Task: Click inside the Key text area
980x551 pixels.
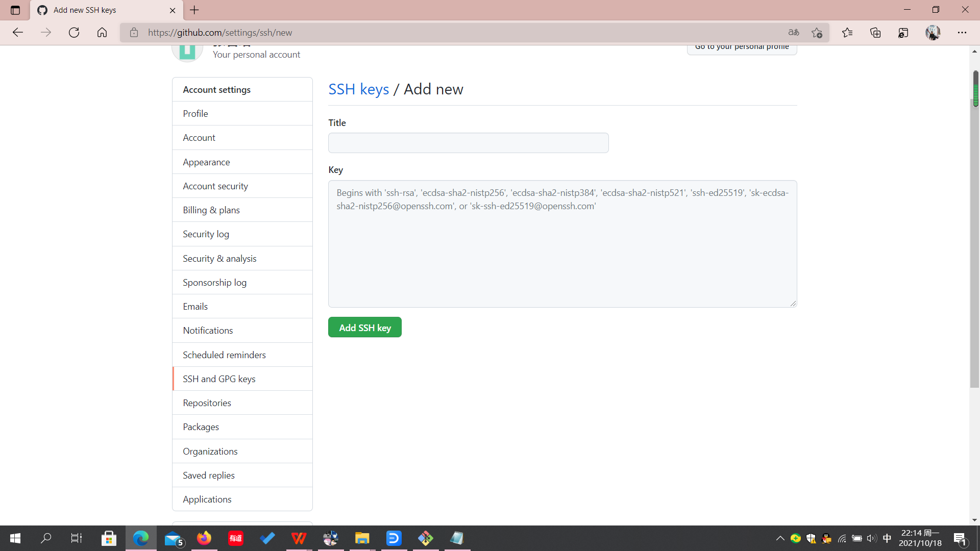Action: point(562,244)
